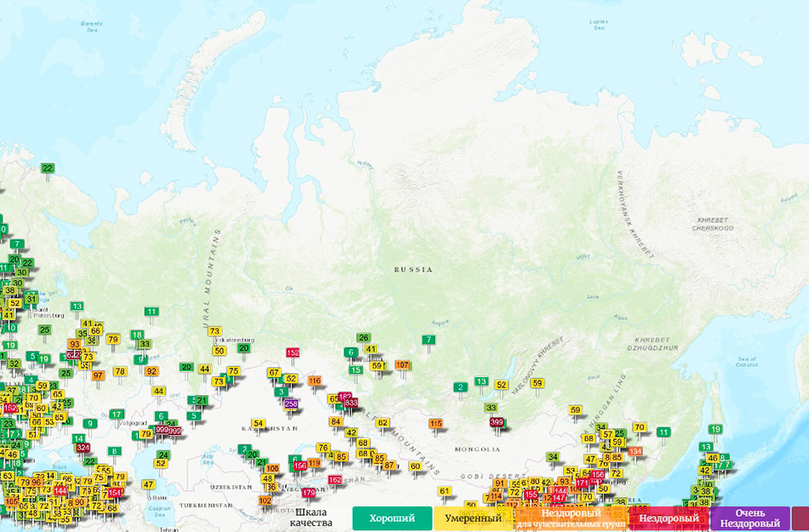Click the green Хороший legend button
This screenshot has height=532, width=809.
point(392,518)
